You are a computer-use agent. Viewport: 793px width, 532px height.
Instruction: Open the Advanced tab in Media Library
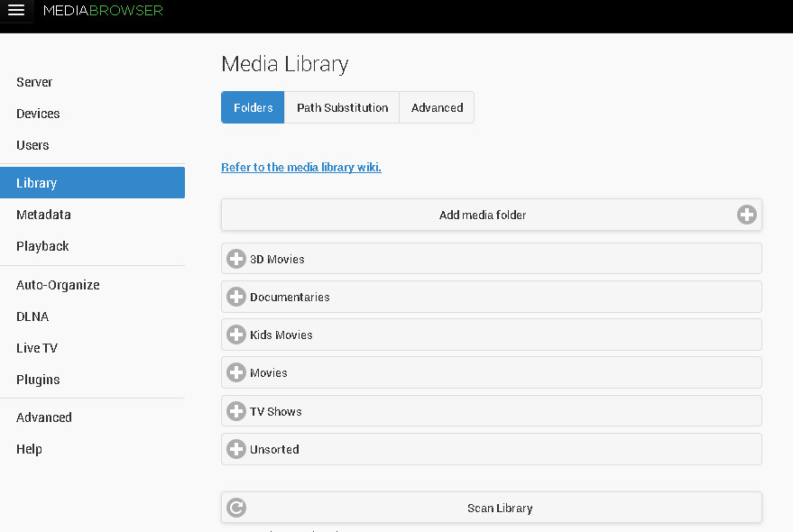click(437, 107)
